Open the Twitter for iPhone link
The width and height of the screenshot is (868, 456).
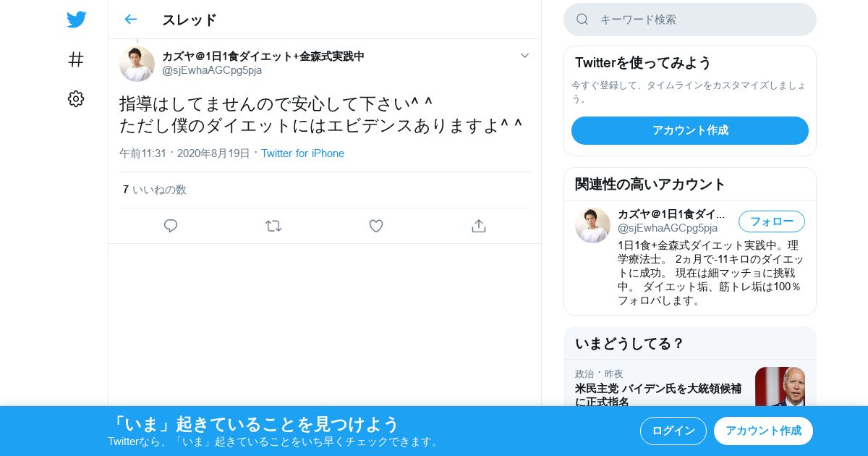coord(302,153)
